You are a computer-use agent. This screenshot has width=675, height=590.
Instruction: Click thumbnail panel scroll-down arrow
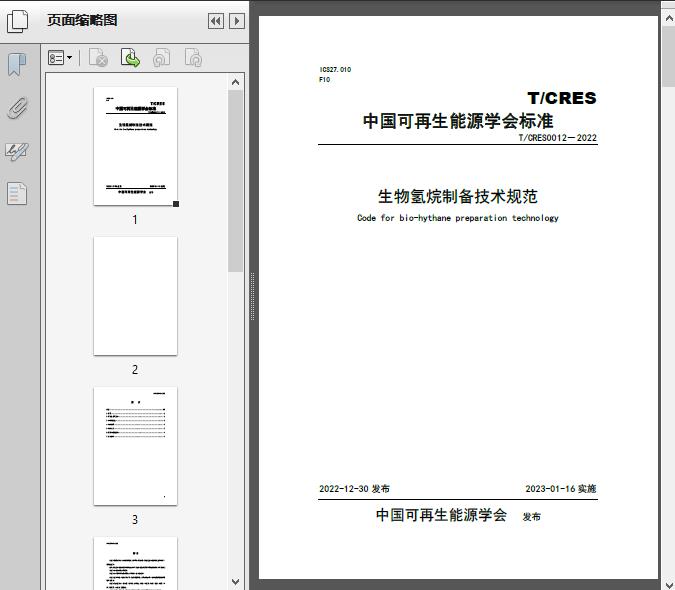click(235, 582)
